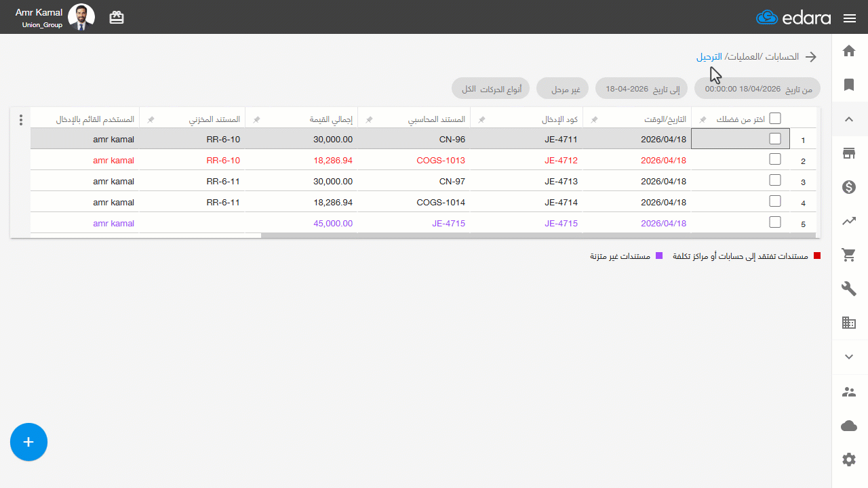868x488 pixels.
Task: Click الحسابات in the breadcrumb
Action: [x=783, y=57]
